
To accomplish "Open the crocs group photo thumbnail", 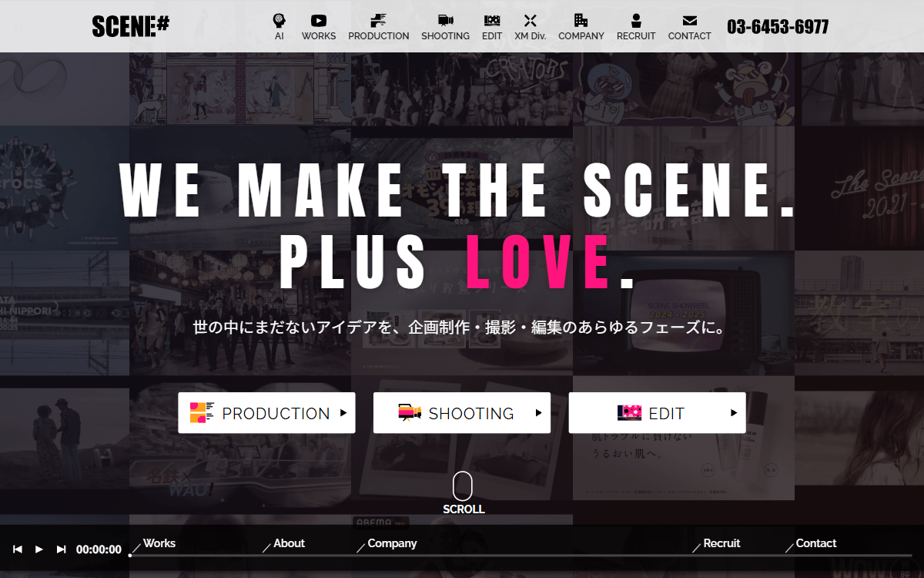I will click(65, 189).
